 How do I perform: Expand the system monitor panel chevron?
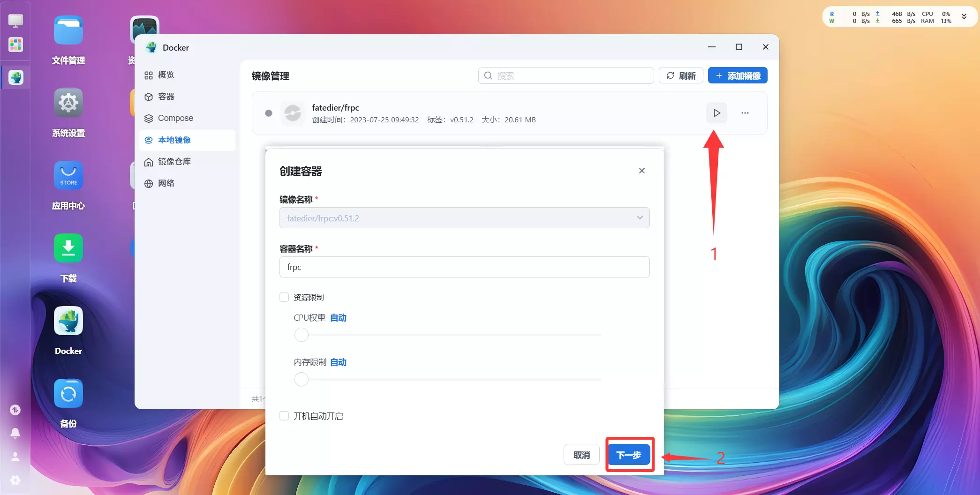964,16
